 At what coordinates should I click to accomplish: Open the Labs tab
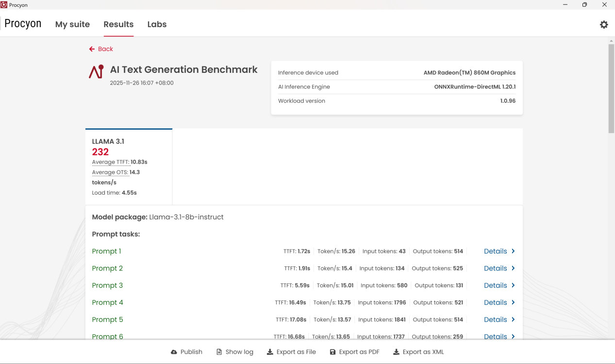157,24
